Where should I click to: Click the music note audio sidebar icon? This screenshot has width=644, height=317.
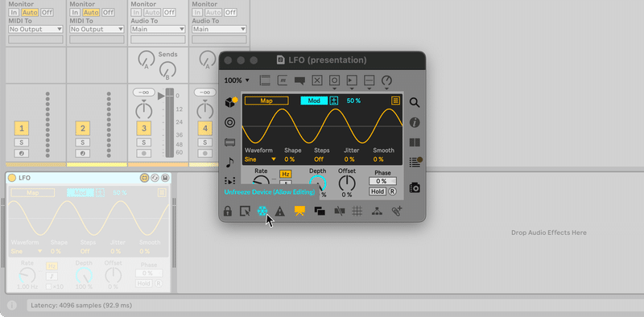(230, 162)
